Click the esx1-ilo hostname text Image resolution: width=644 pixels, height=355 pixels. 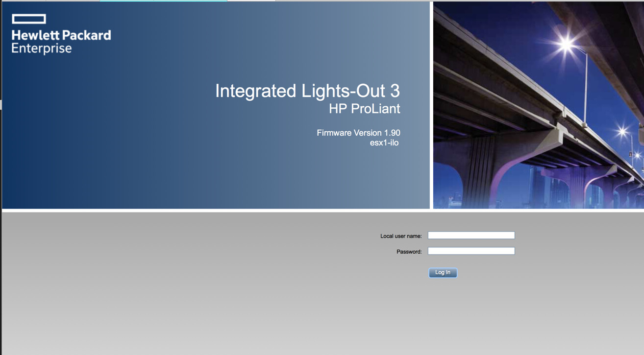coord(384,143)
